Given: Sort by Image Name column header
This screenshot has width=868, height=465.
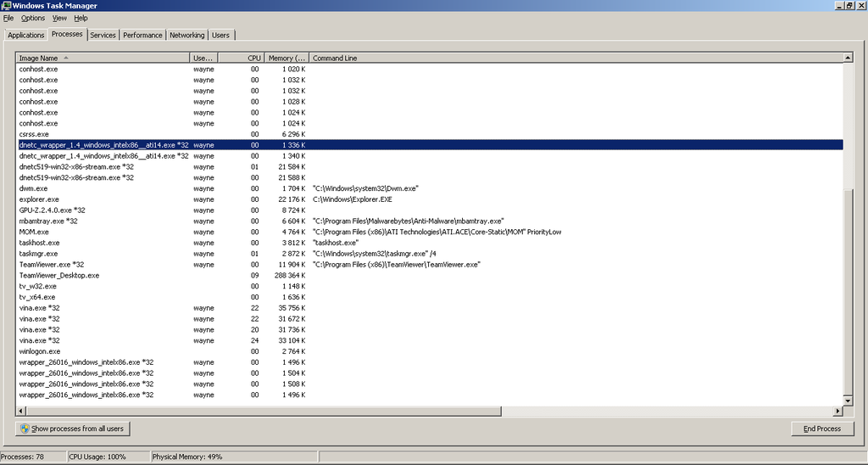Looking at the screenshot, I should (x=103, y=58).
